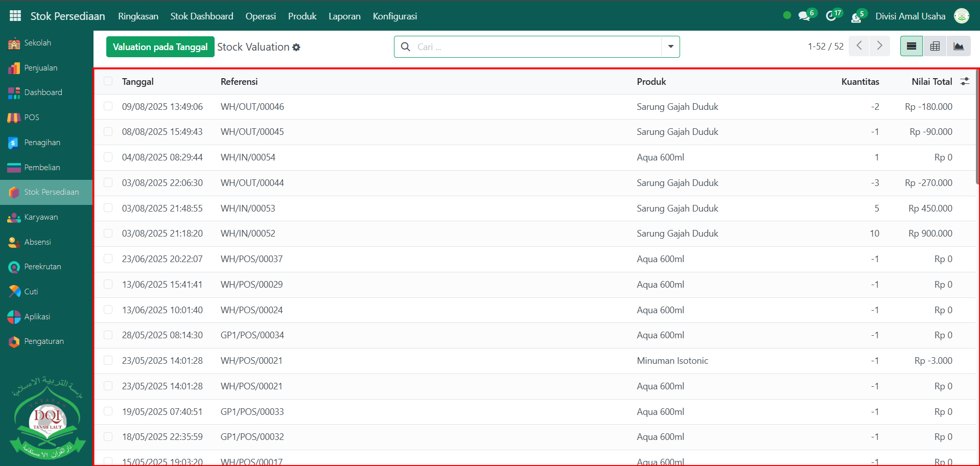Switch to list view
This screenshot has width=980, height=466.
(x=911, y=46)
